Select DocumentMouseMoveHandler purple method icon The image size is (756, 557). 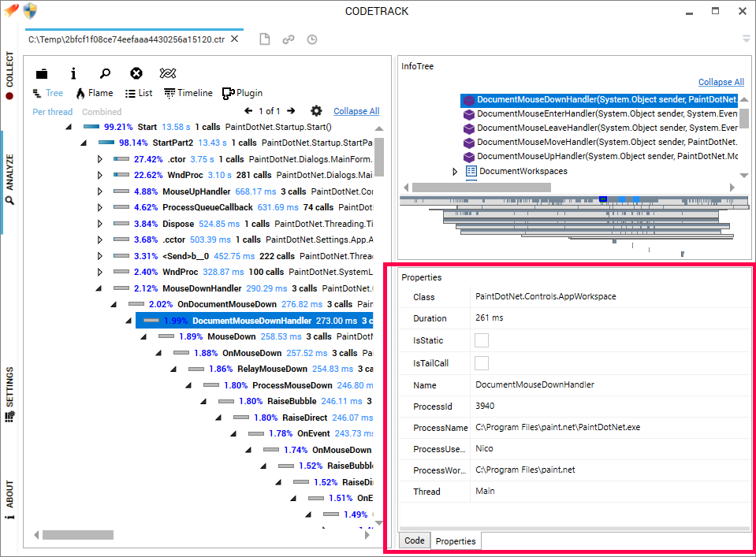(x=468, y=143)
